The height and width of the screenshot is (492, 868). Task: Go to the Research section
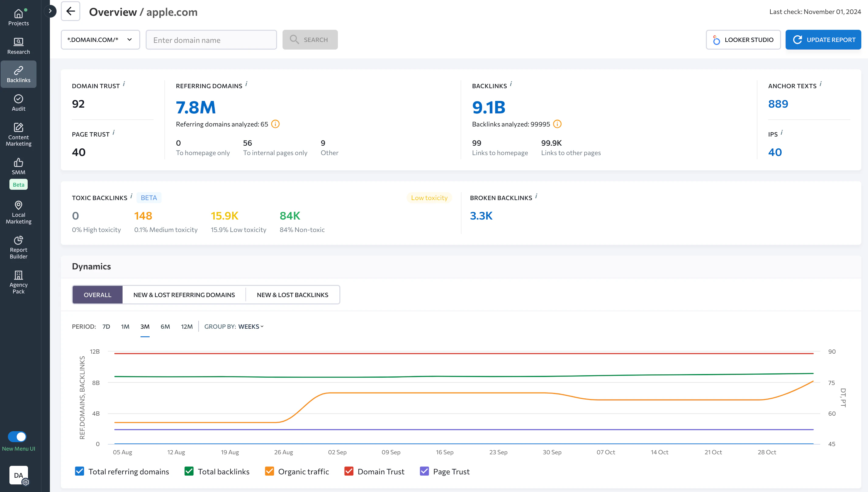pos(18,46)
